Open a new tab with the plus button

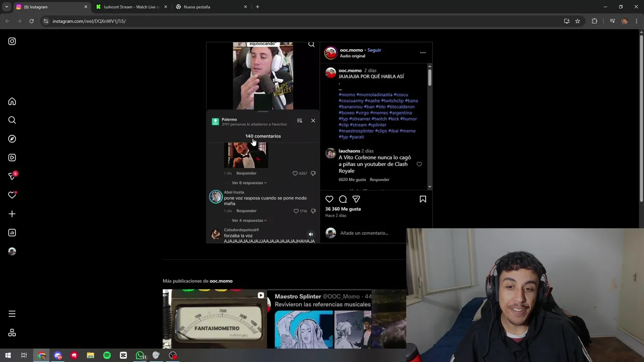[257, 7]
